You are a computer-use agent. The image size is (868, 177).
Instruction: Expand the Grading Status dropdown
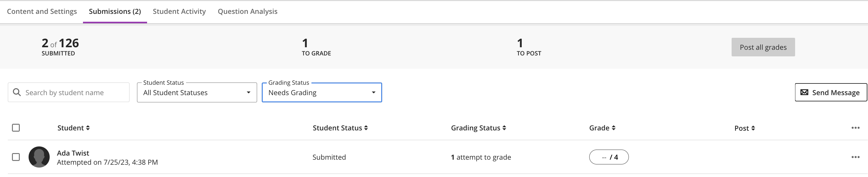pos(322,93)
